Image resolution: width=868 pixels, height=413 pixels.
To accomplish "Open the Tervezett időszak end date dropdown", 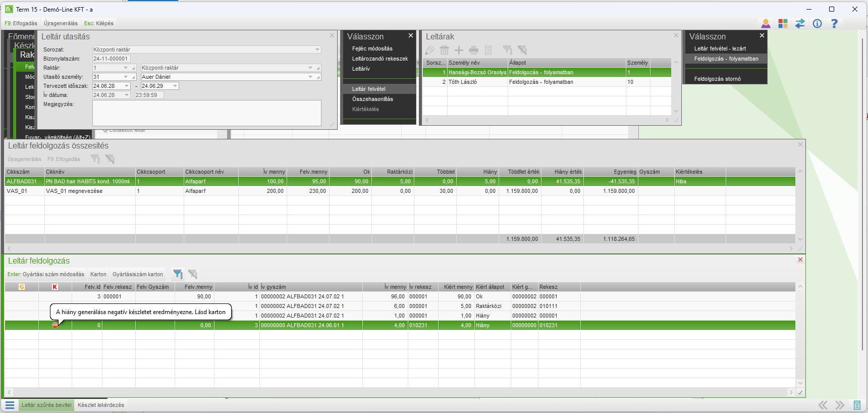I will 175,86.
